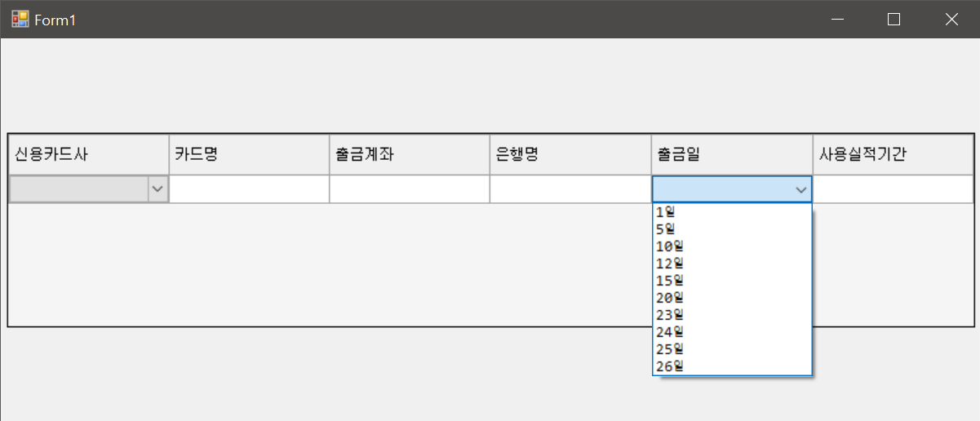
Task: Focus the 카드명 cell in first row
Action: [249, 189]
